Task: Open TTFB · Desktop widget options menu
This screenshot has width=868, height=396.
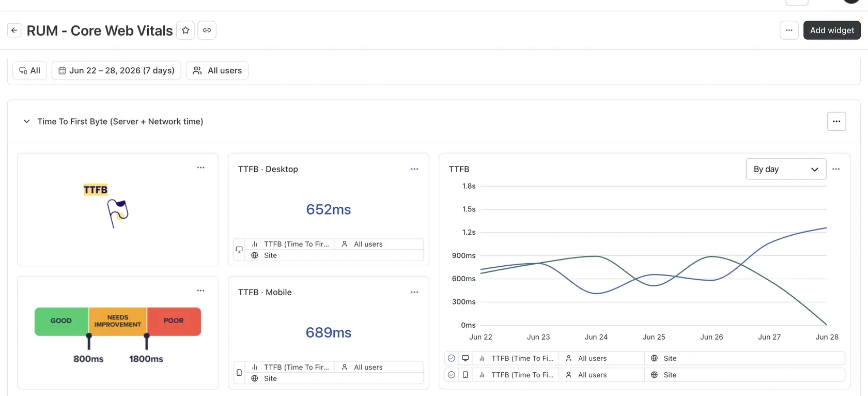Action: click(414, 169)
